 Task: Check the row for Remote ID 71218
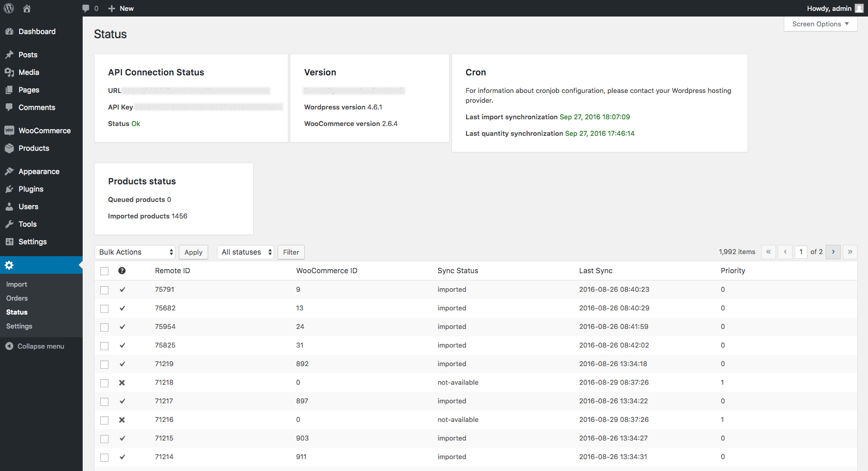pyautogui.click(x=104, y=383)
